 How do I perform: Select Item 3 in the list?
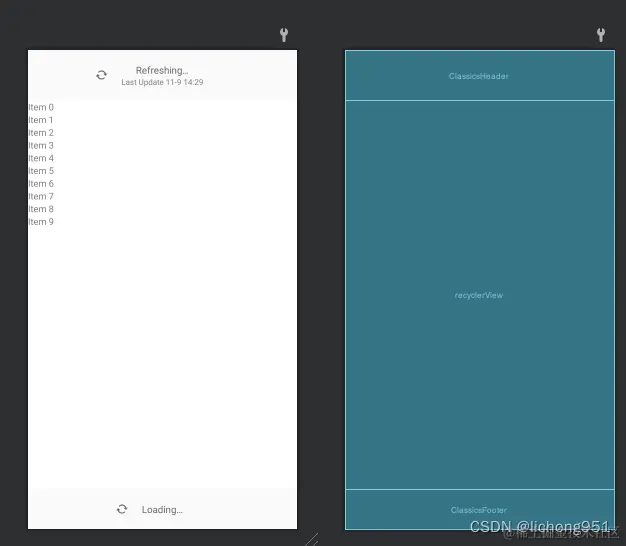pos(41,146)
